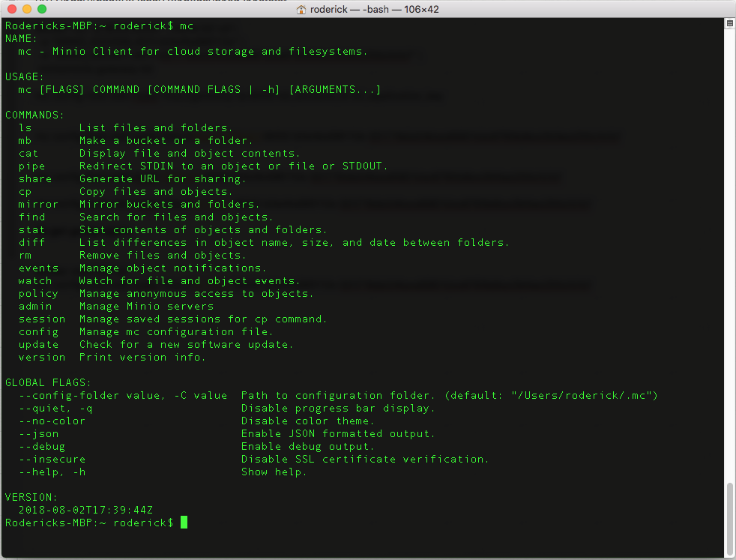This screenshot has width=736, height=560.
Task: Click the 'mirror' command name
Action: click(x=38, y=204)
